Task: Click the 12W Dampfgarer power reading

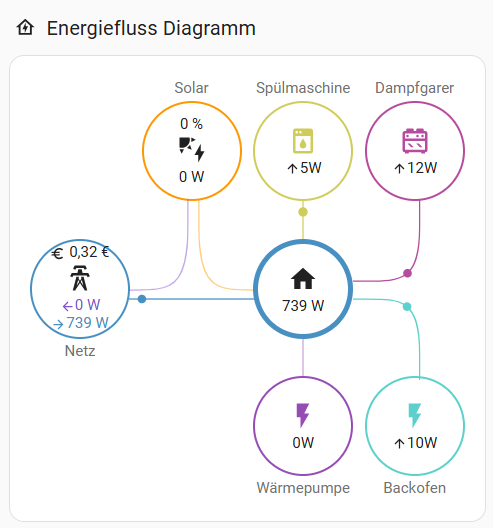Action: coord(422,168)
